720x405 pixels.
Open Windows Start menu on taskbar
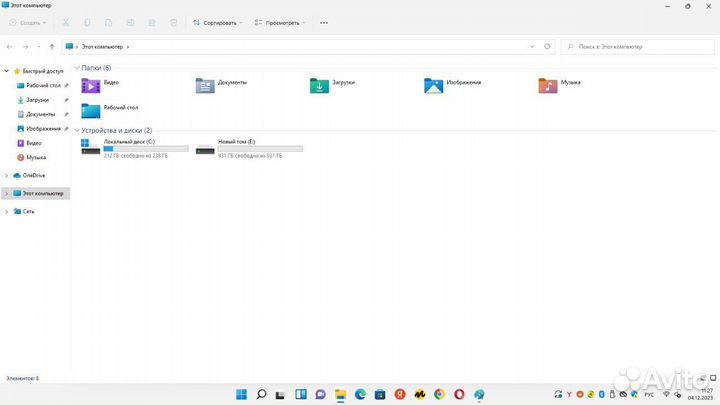241,395
